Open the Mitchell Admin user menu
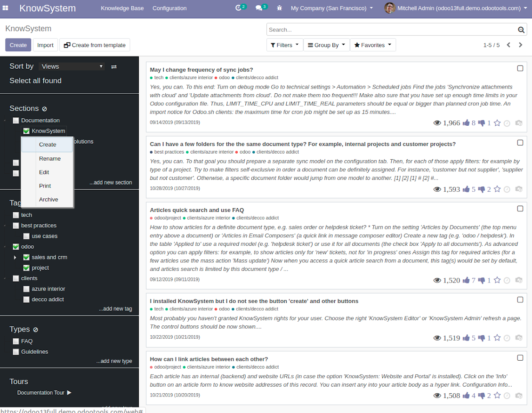This screenshot has height=413, width=532. click(x=456, y=8)
